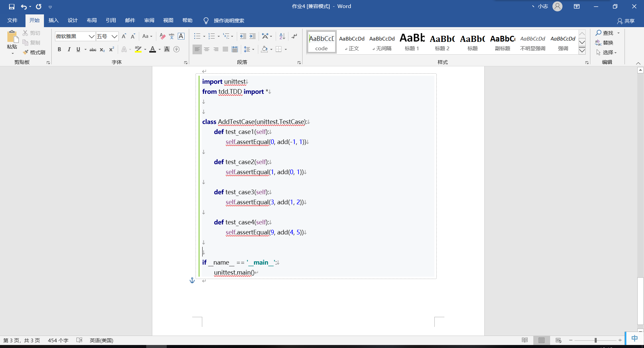Enable center paragraph alignment

coord(206,49)
